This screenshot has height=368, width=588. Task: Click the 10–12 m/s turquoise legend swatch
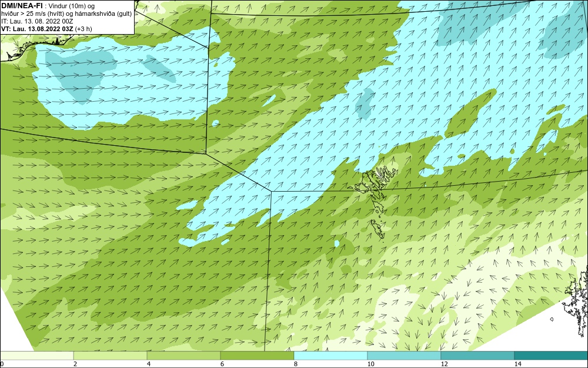(x=405, y=356)
